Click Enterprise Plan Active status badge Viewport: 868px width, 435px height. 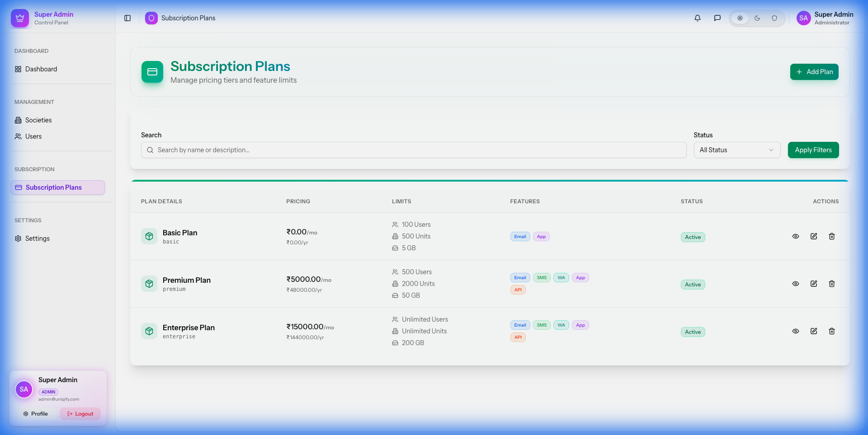tap(693, 332)
